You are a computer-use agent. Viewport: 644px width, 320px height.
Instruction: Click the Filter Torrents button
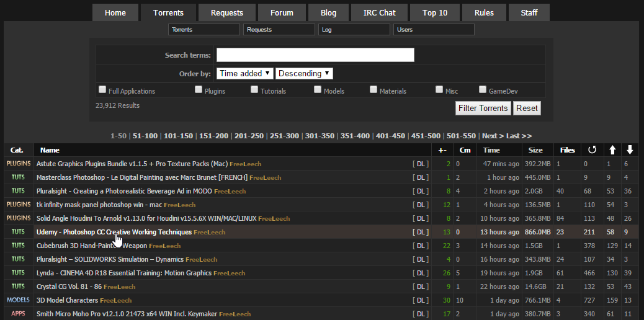tap(483, 109)
